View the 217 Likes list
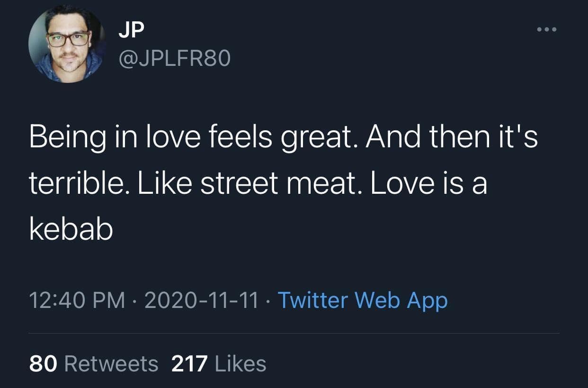588x388 pixels. pyautogui.click(x=218, y=364)
